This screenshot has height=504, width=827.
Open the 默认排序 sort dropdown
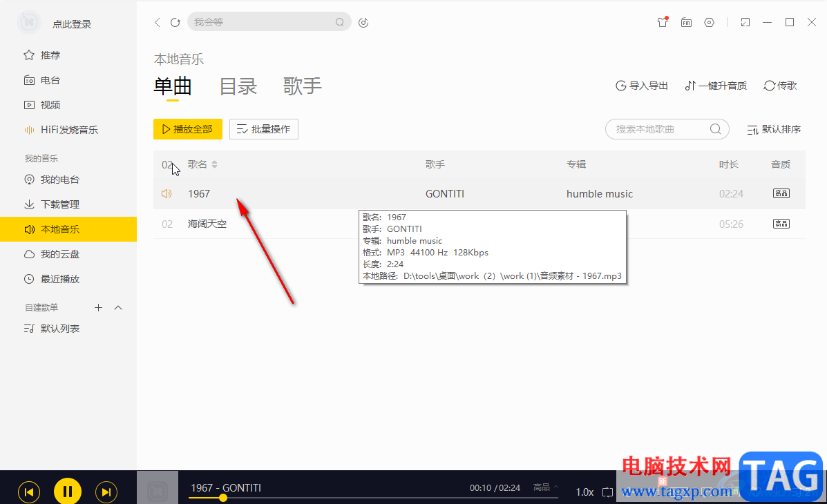tap(774, 130)
